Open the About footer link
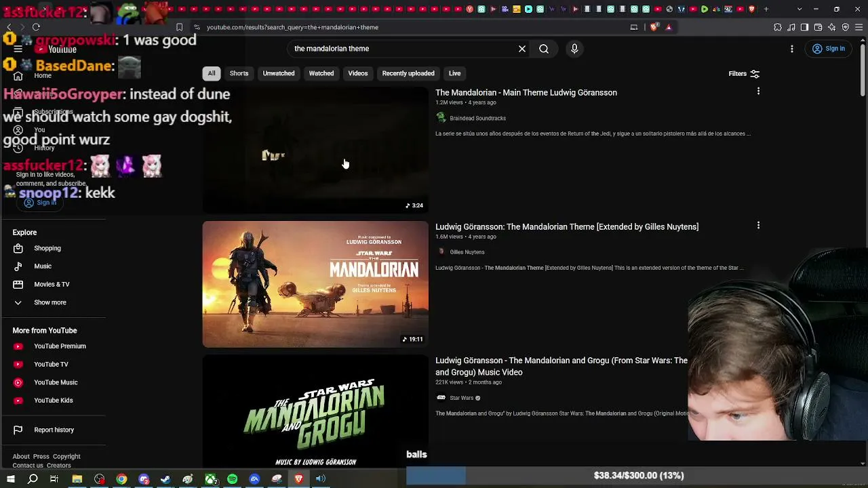Viewport: 868px width, 488px height. [x=21, y=457]
